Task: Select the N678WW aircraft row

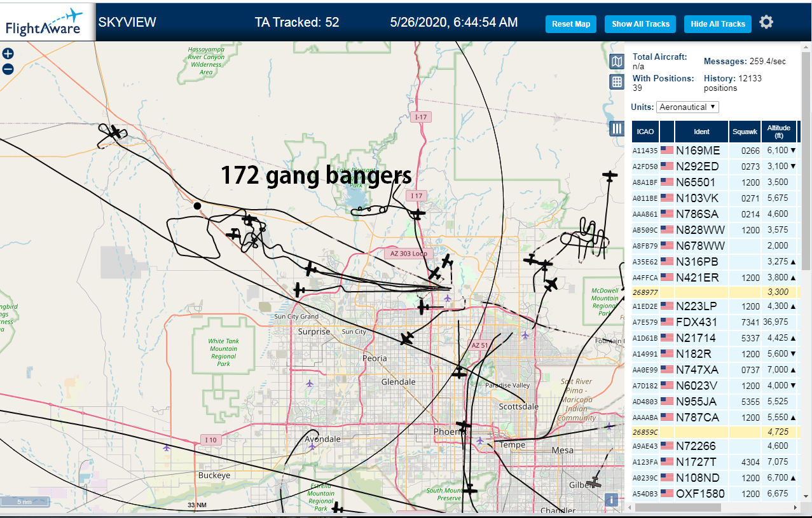Action: 715,246
